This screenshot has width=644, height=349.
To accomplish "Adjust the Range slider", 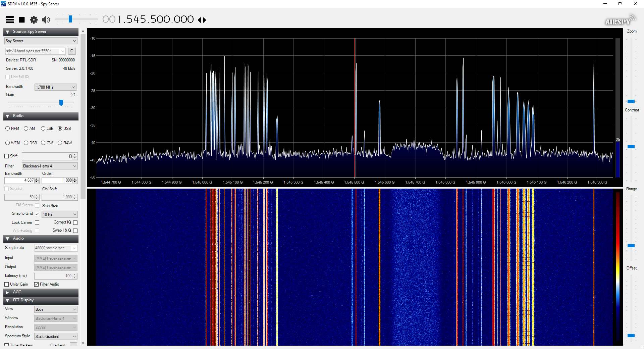I will point(631,246).
